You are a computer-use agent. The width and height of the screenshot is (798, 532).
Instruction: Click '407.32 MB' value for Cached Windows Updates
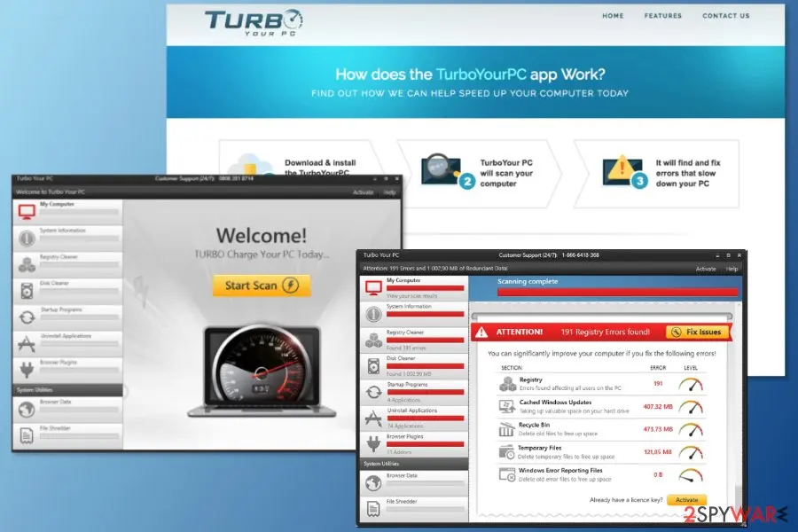(x=658, y=407)
